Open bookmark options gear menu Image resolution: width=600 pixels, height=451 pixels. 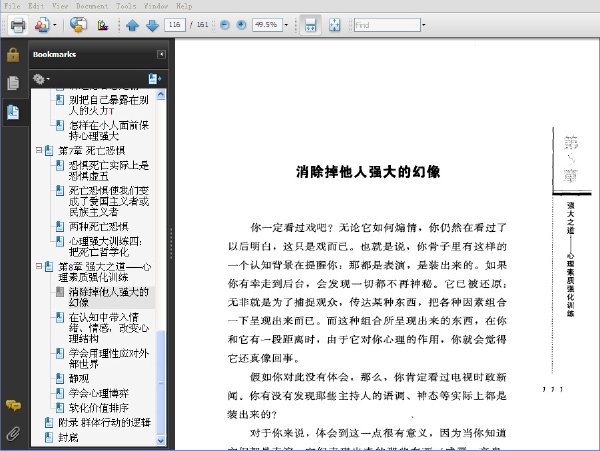pos(41,79)
